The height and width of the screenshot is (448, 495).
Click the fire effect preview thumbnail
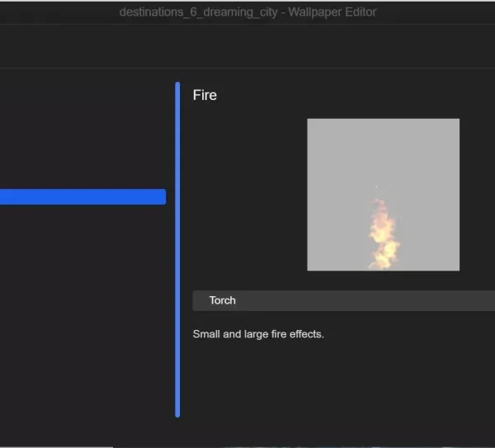click(x=383, y=195)
